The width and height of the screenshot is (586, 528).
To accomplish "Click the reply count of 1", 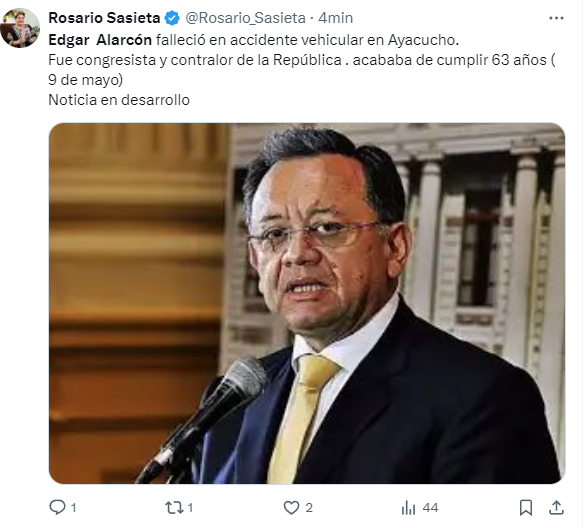I will pyautogui.click(x=74, y=508).
